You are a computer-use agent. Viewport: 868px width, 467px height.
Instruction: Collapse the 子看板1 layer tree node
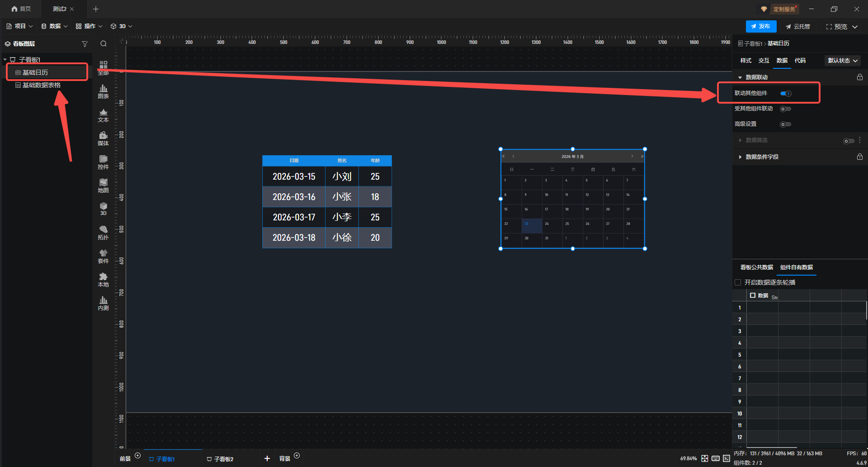point(5,60)
